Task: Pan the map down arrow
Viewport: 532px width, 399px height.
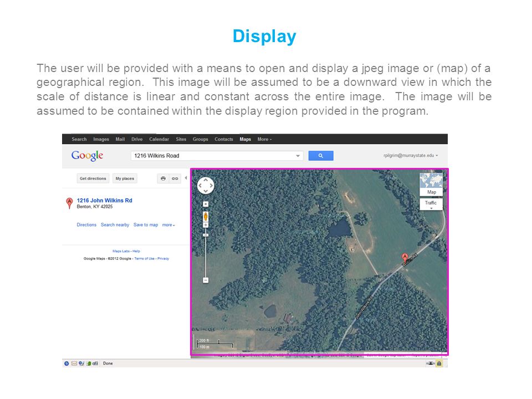Action: (x=206, y=191)
